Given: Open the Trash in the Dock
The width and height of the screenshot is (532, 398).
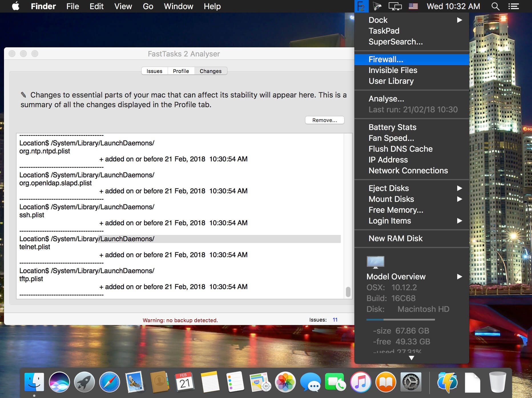Looking at the screenshot, I should click(498, 382).
